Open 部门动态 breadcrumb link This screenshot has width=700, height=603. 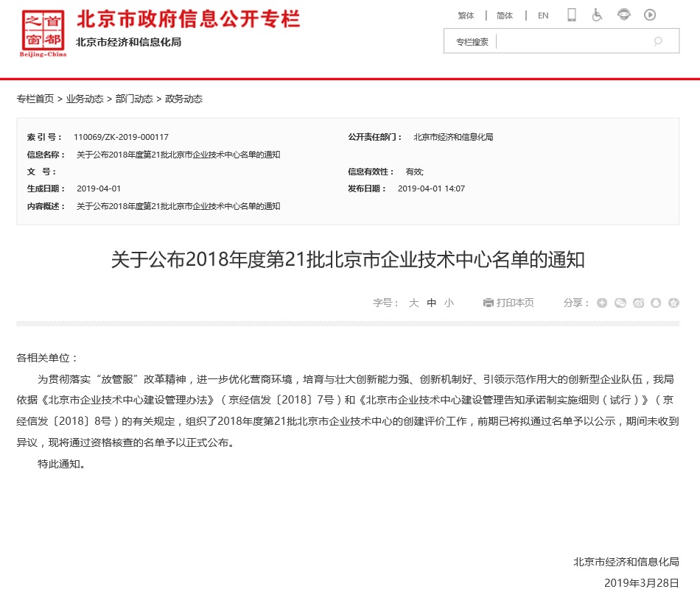point(134,99)
